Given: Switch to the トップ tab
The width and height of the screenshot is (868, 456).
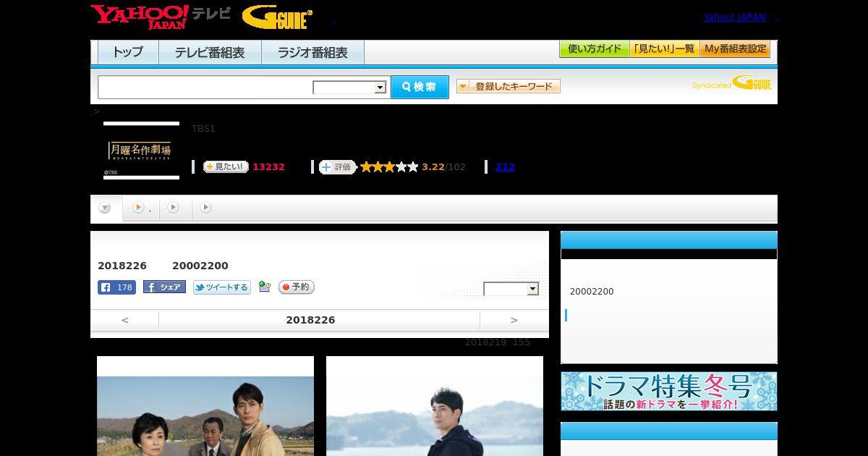Looking at the screenshot, I should coord(128,53).
